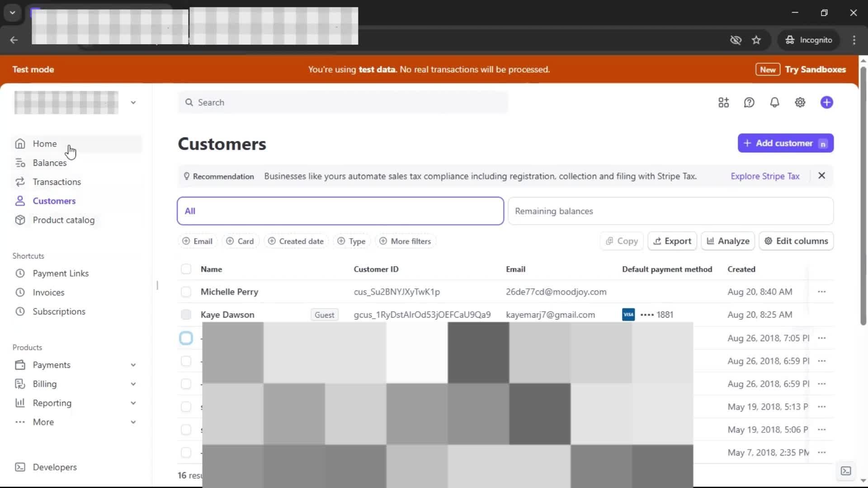Click the Add customer button
This screenshot has height=488, width=868.
pos(785,143)
